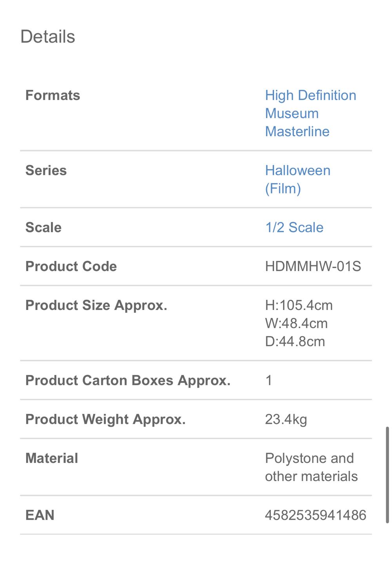Select the depth value D:44.8cm
The image size is (392, 581).
pyautogui.click(x=295, y=342)
